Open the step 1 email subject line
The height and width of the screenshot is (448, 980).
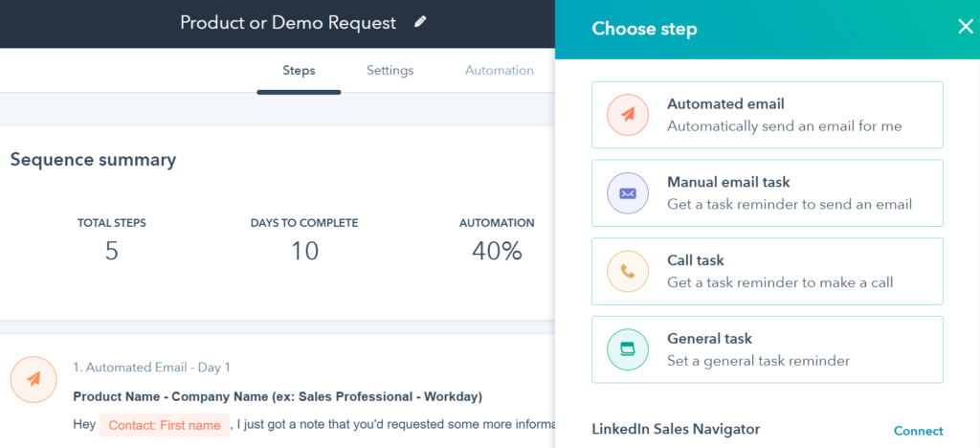tap(277, 396)
